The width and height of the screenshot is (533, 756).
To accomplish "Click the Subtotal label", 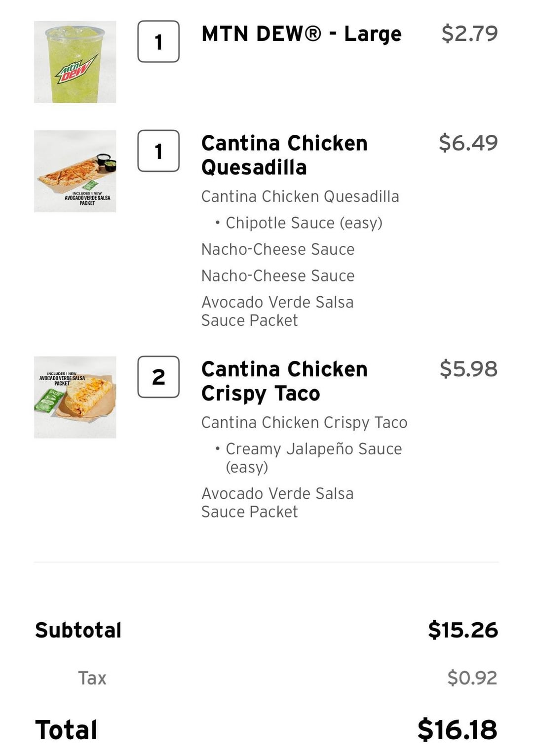I will tap(78, 630).
